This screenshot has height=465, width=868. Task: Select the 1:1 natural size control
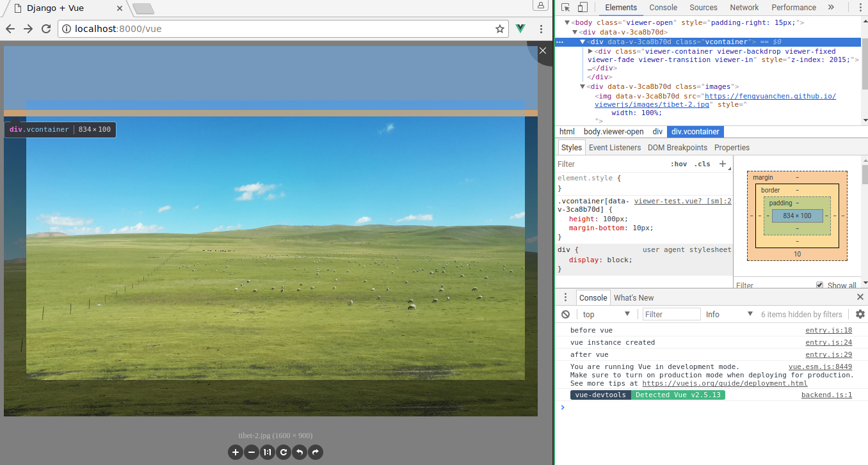coord(267,452)
